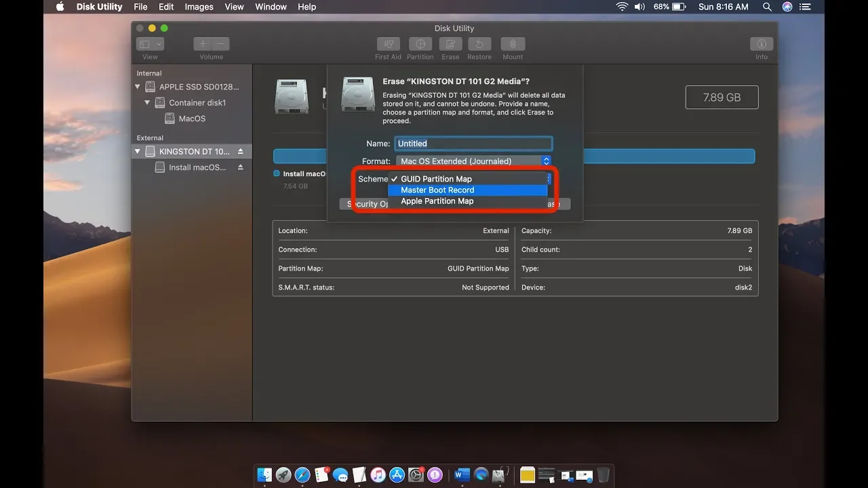
Task: Open the Info inspector button
Action: point(762,44)
